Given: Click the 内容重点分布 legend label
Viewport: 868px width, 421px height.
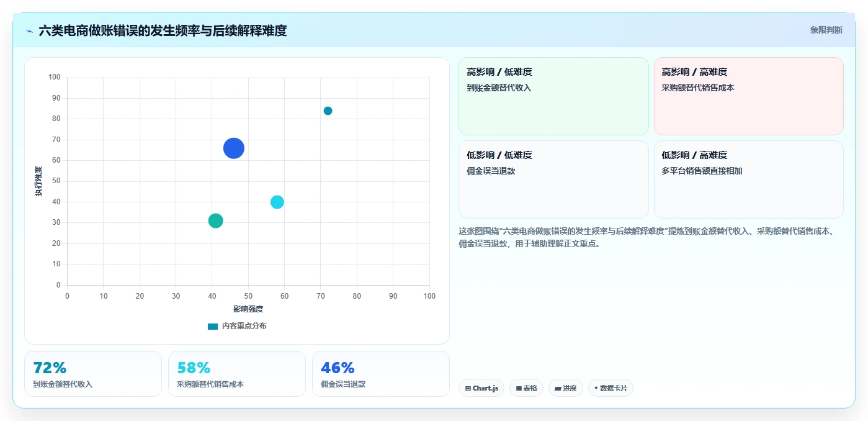Looking at the screenshot, I should pyautogui.click(x=244, y=326).
